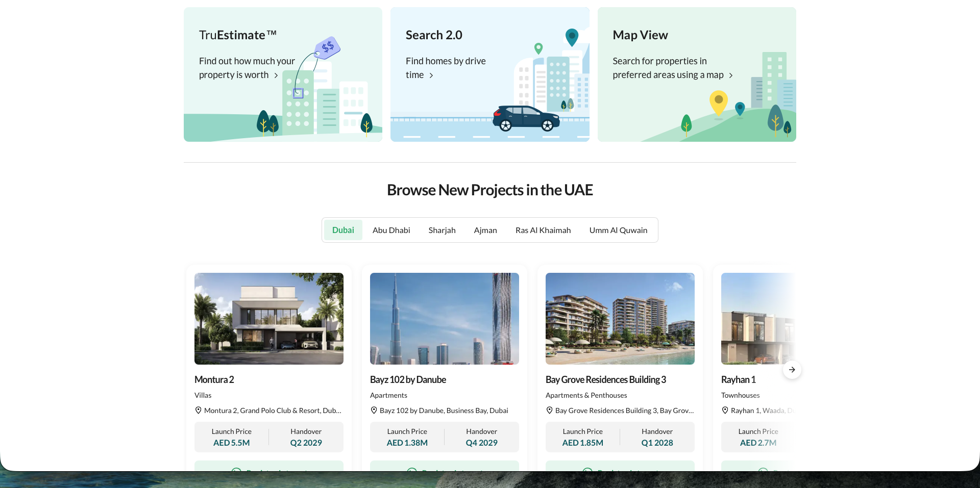Click 'Townhouses' property type label
Viewport: 980px width, 488px height.
click(741, 395)
